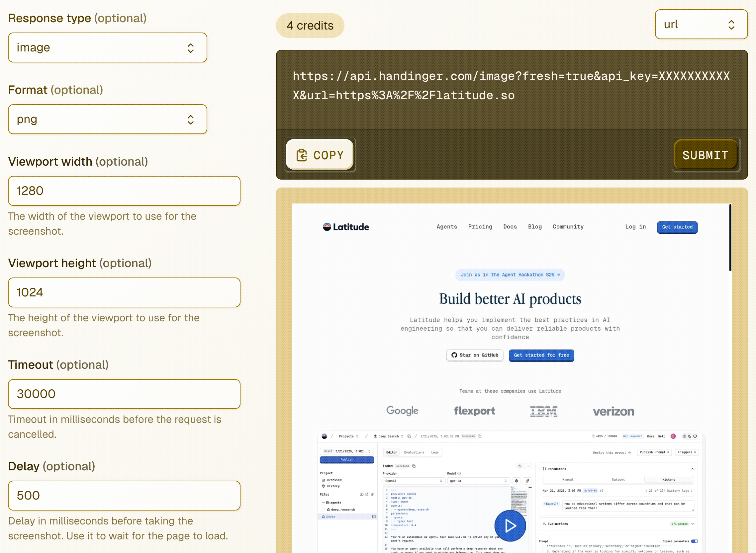
Task: Play the demo video with the blue play button
Action: pyautogui.click(x=510, y=525)
